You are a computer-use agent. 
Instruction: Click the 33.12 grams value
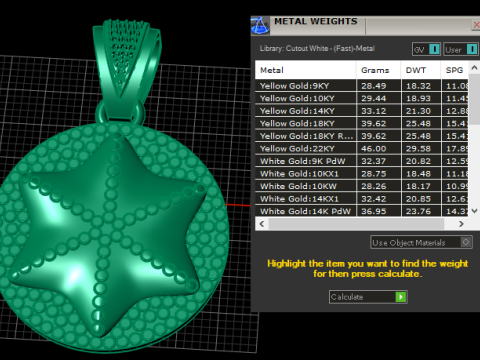374,111
